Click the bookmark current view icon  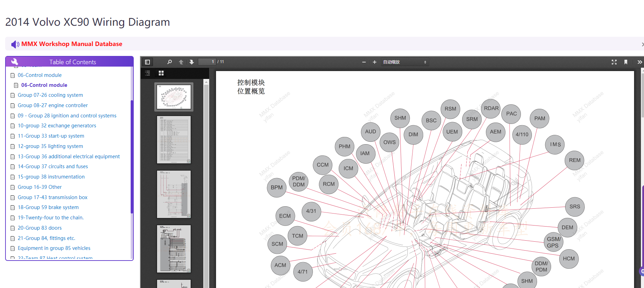tap(626, 62)
